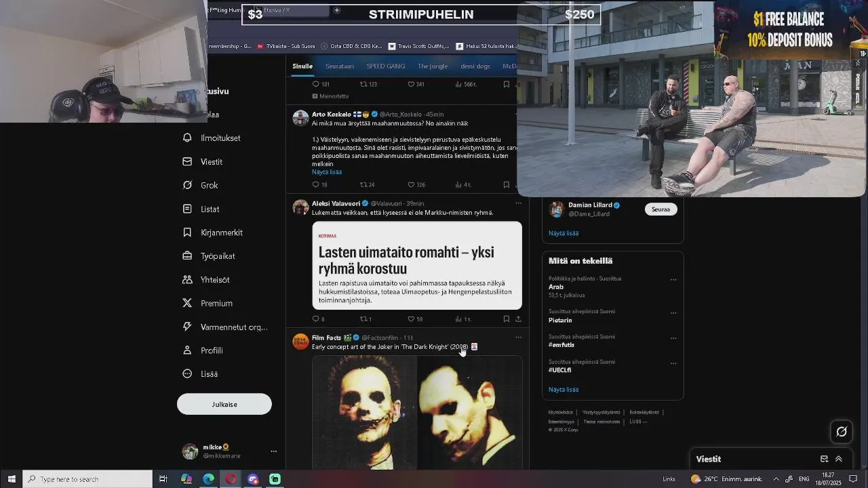Screen dimensions: 868x488
Task: Switch to the demi dogs tab
Action: 475,66
